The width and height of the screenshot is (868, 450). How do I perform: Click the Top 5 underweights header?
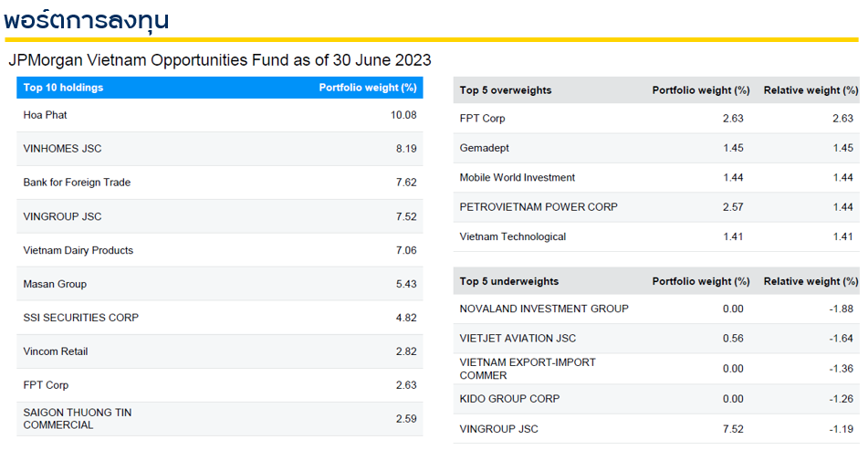click(x=509, y=281)
